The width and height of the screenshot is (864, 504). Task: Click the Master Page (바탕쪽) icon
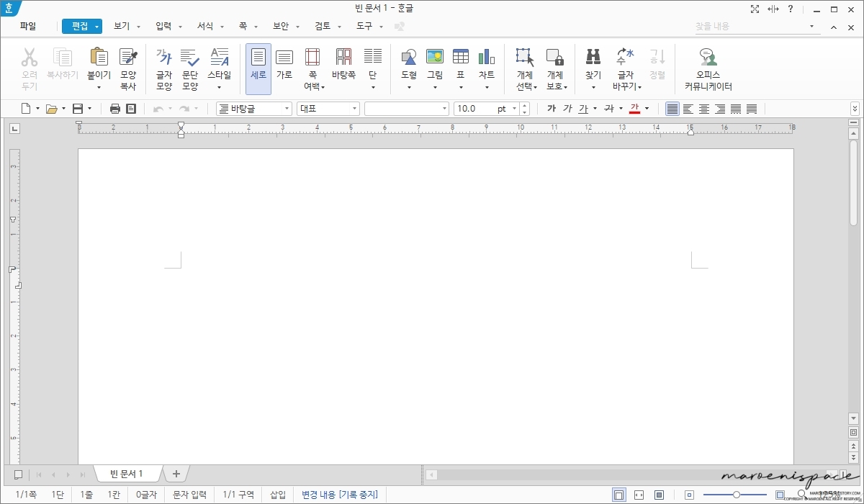(x=344, y=58)
